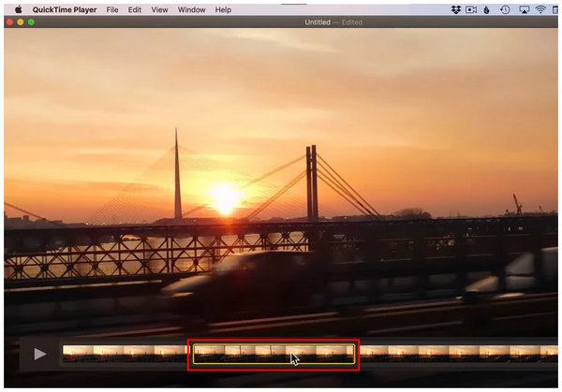Open the QuickTime Player menu
Image resolution: width=562 pixels, height=392 pixels.
coord(65,9)
